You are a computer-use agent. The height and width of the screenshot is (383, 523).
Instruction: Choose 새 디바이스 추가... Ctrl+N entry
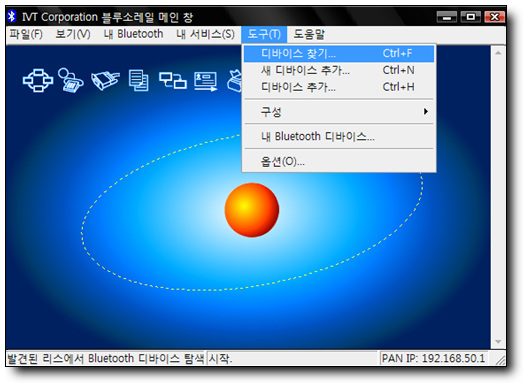[x=339, y=70]
